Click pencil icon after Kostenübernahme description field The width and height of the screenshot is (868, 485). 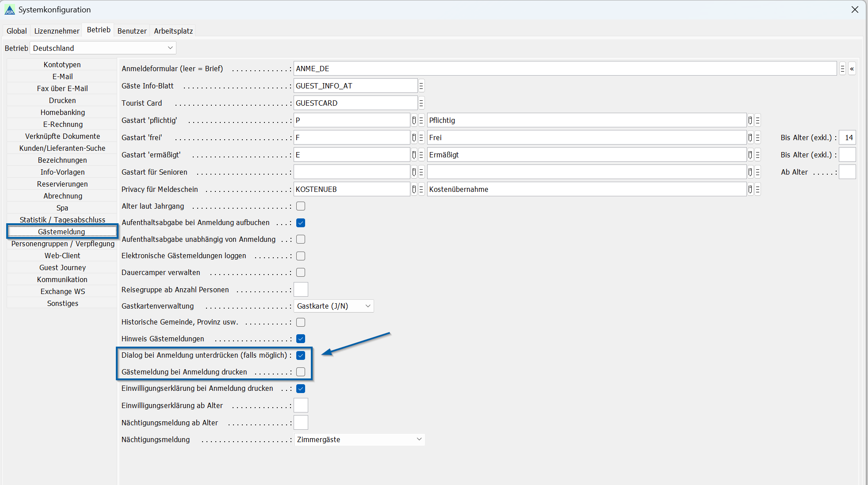[750, 189]
